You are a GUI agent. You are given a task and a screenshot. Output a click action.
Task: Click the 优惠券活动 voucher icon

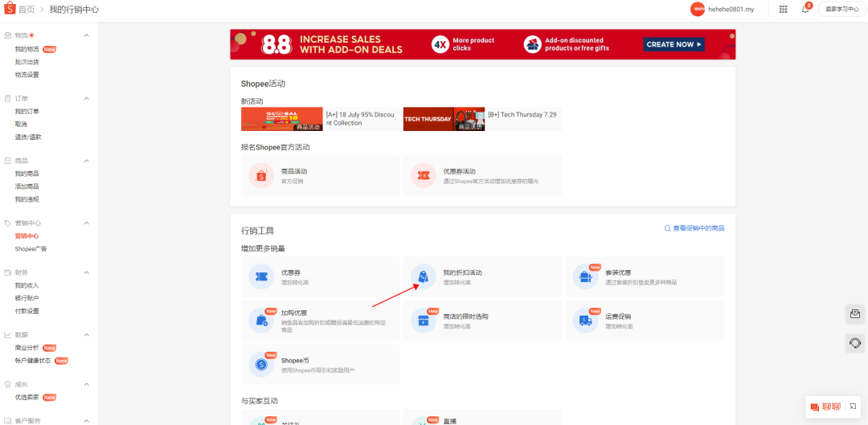click(x=423, y=175)
